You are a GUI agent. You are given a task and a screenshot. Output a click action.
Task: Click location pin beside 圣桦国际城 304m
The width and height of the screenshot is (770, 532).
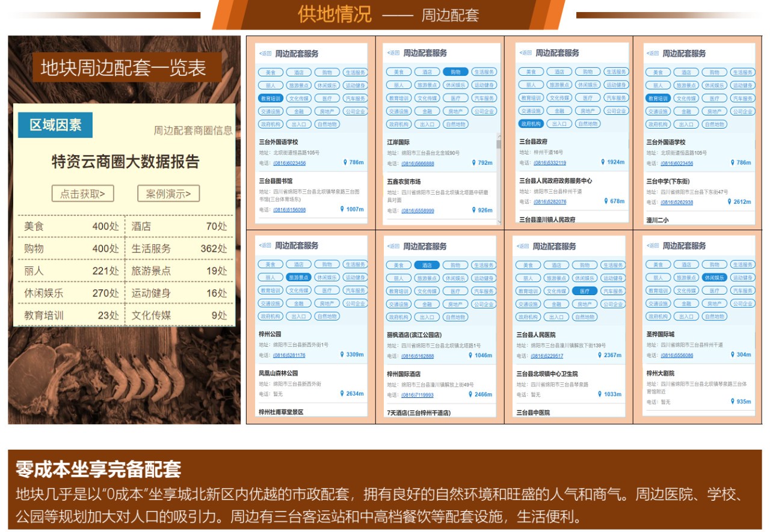pyautogui.click(x=731, y=354)
